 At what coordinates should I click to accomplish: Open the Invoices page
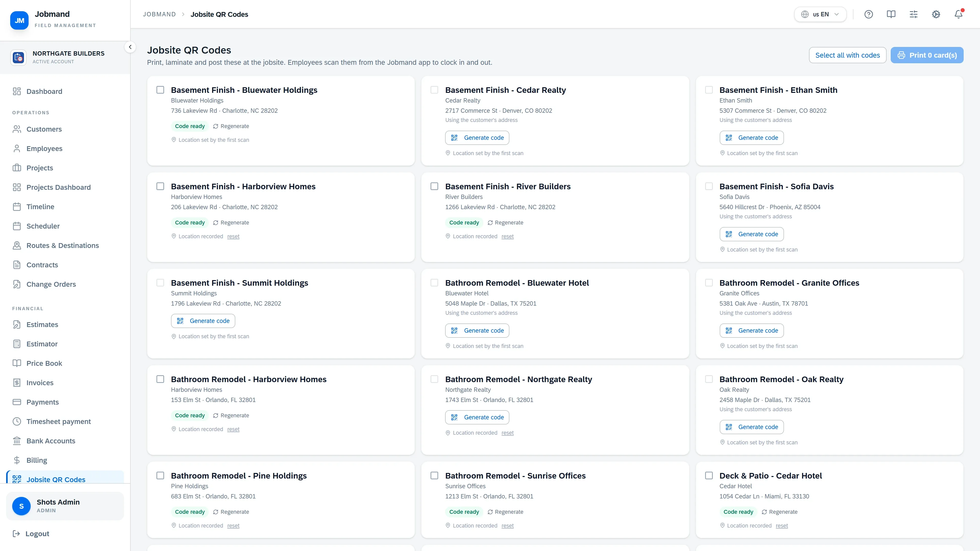(65, 383)
